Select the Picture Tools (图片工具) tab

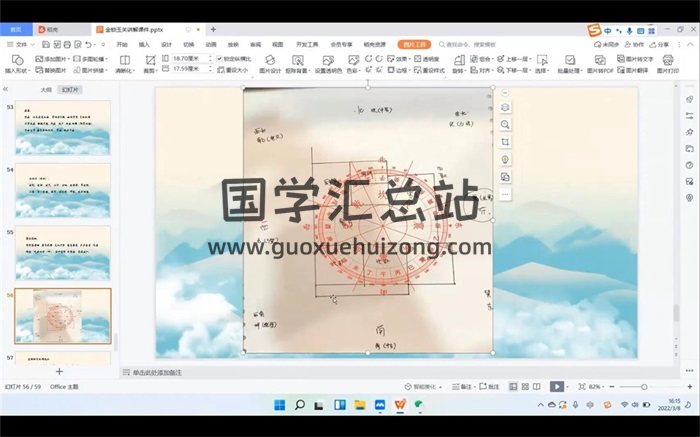414,44
